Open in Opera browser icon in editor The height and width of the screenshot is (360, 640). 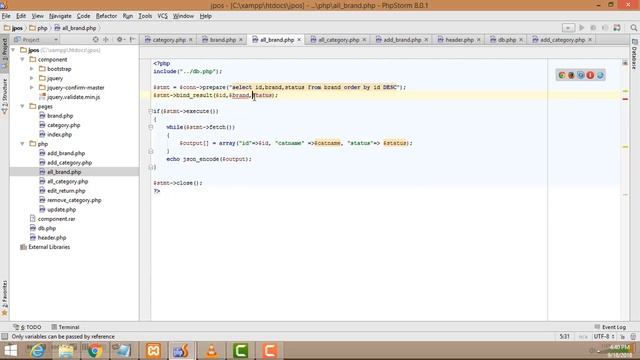(x=590, y=75)
